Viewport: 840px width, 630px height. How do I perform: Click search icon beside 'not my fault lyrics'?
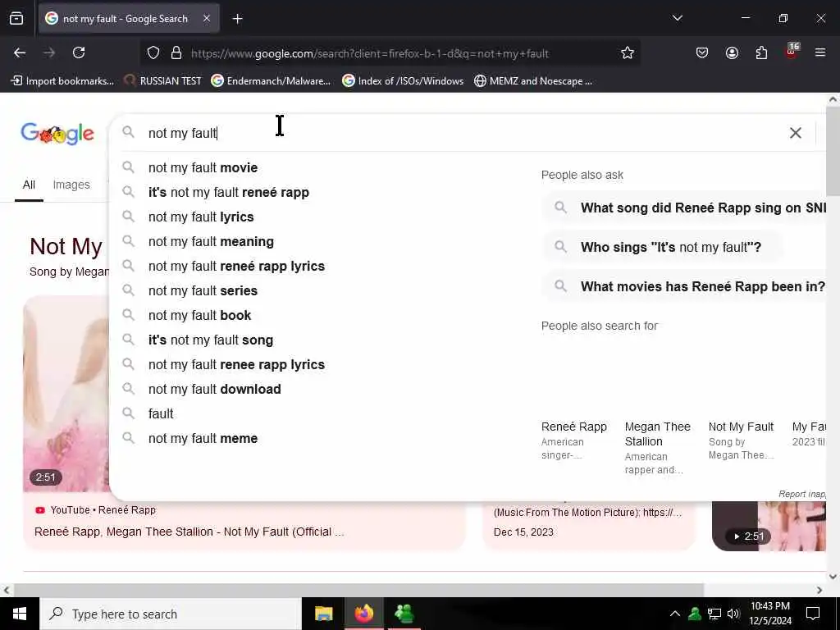pos(128,217)
